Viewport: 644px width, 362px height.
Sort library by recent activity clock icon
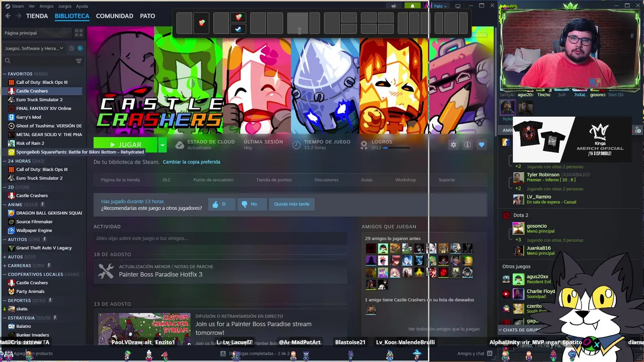click(71, 48)
